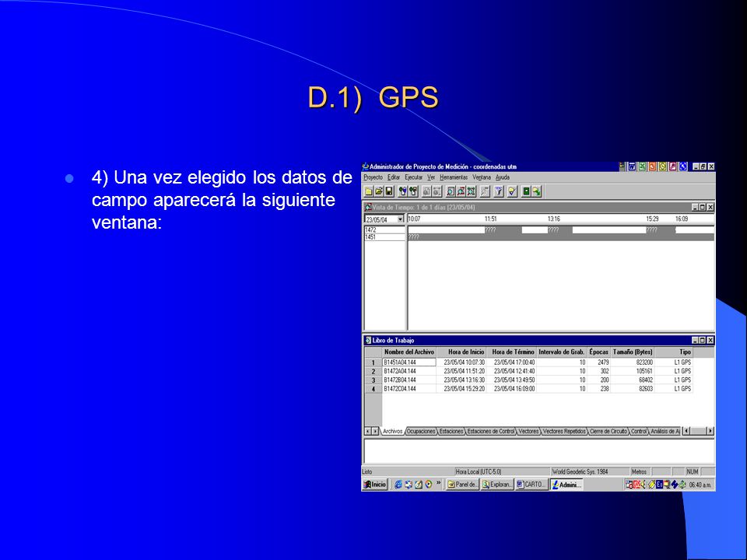Screen dimensions: 747x560
Task: Click the red map view toolbar icon
Action: (461, 191)
